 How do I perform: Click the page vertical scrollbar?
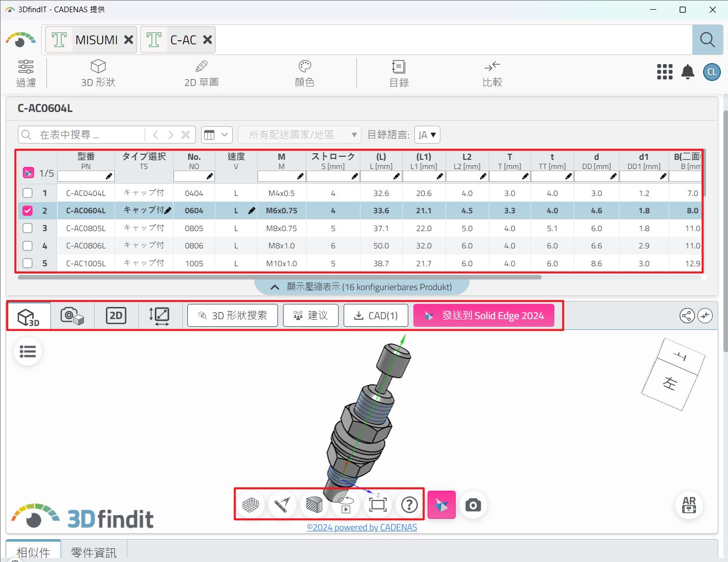[x=725, y=230]
